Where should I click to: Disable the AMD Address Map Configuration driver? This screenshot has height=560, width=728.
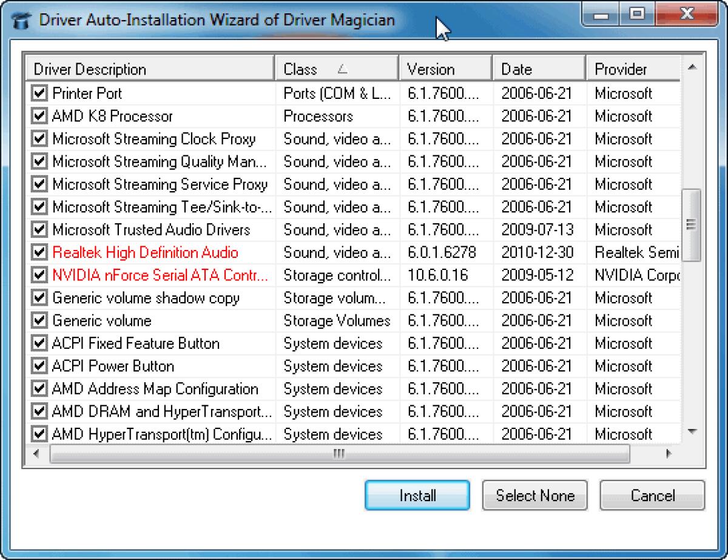(x=38, y=389)
